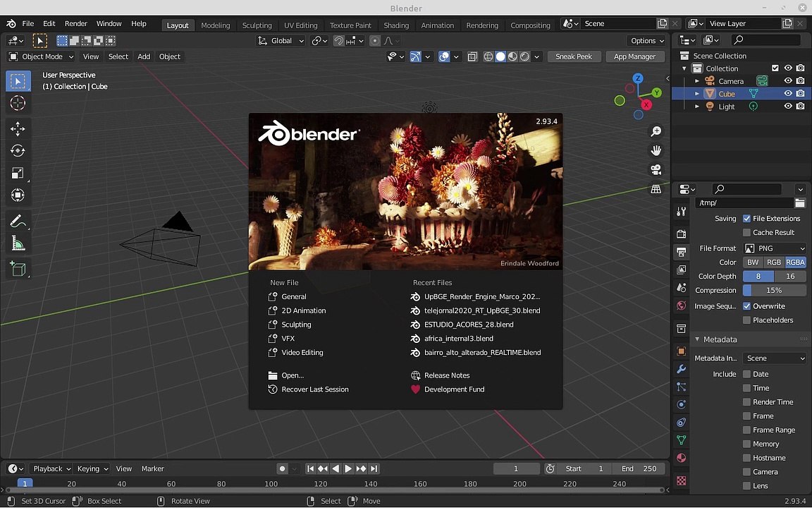Toggle the camera view icon
Screen dimensions: 812x508
pyautogui.click(x=656, y=170)
